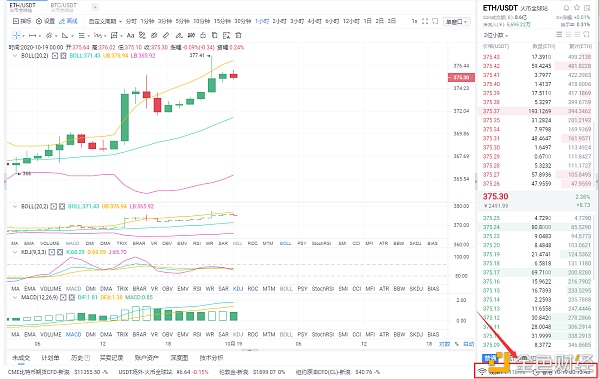Select the crosshair cursor tool
The height and width of the screenshot is (379, 600).
(16, 36)
